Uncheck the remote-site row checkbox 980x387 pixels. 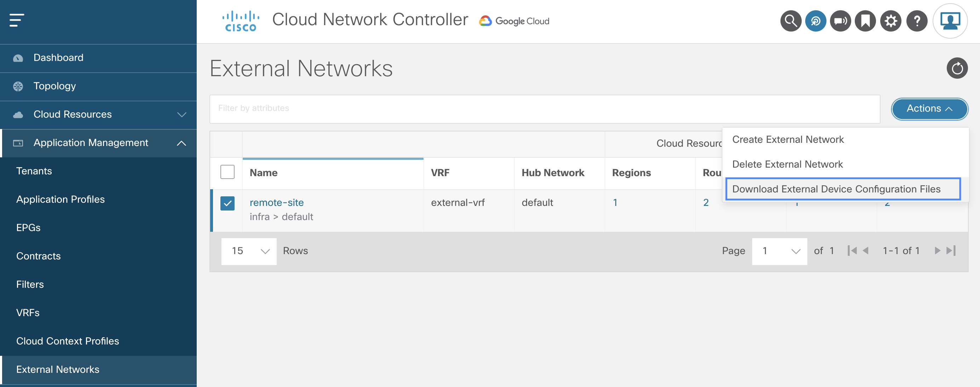(x=227, y=203)
